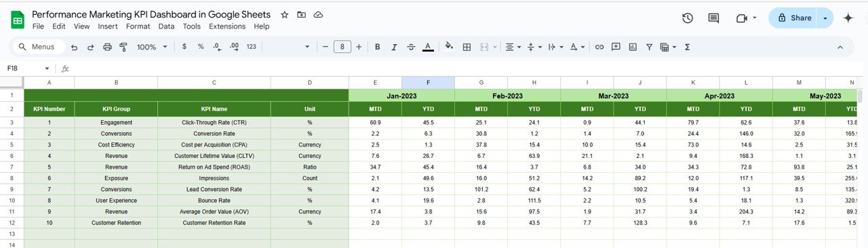Viewport: 868px width, 248px height.
Task: Open vertical align dropdown
Action: (534, 47)
